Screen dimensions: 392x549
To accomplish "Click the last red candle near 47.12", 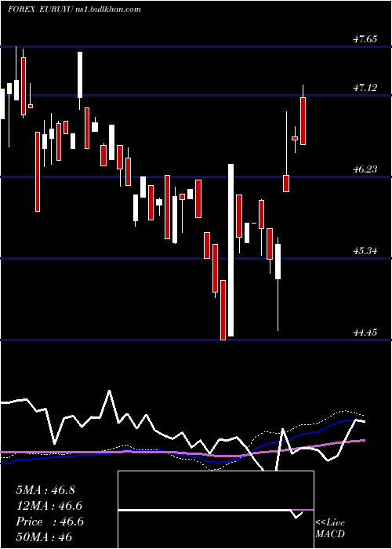I will [303, 121].
